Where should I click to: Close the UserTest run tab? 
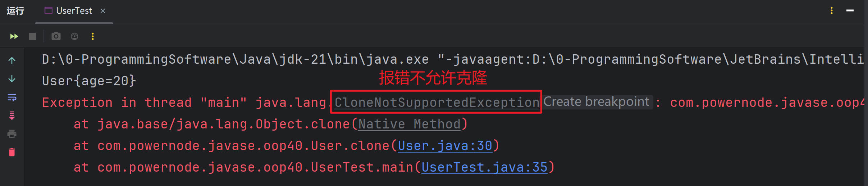coord(103,11)
